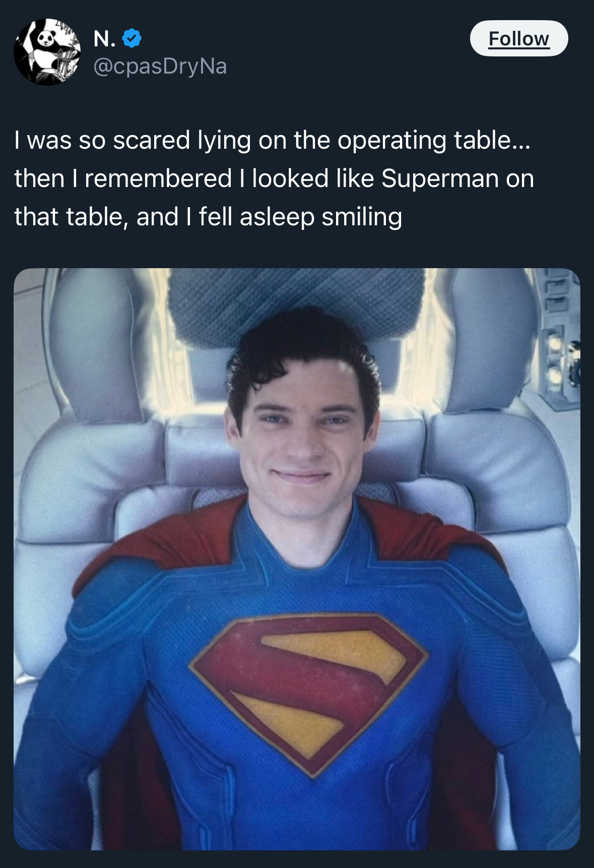This screenshot has width=594, height=868.
Task: Click the display name N.
Action: (104, 38)
